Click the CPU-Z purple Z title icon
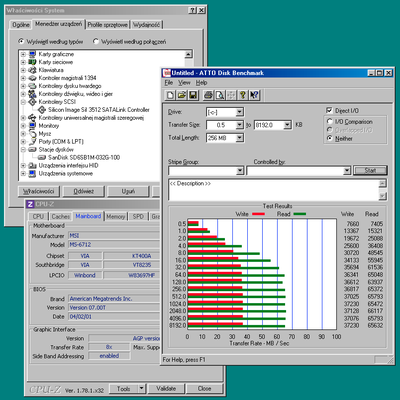The image size is (400, 400). tap(30, 204)
